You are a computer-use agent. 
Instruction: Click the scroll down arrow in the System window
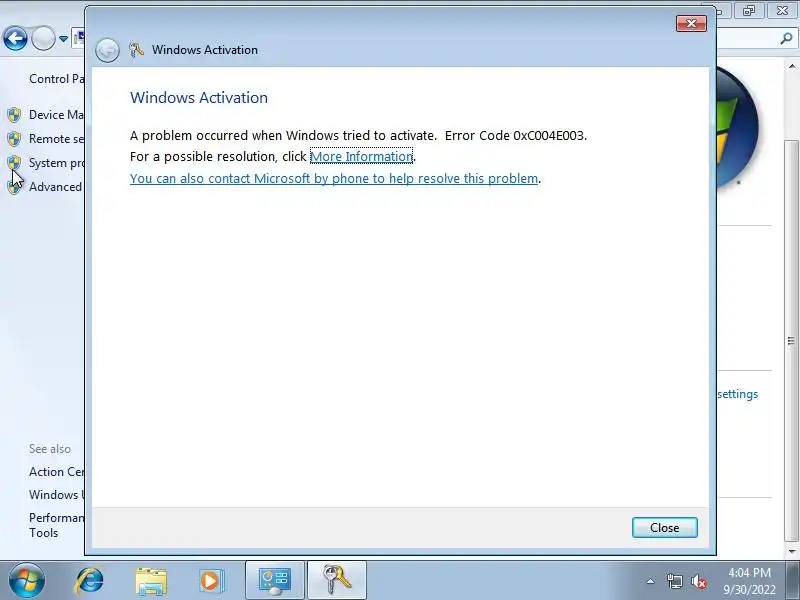(x=791, y=551)
